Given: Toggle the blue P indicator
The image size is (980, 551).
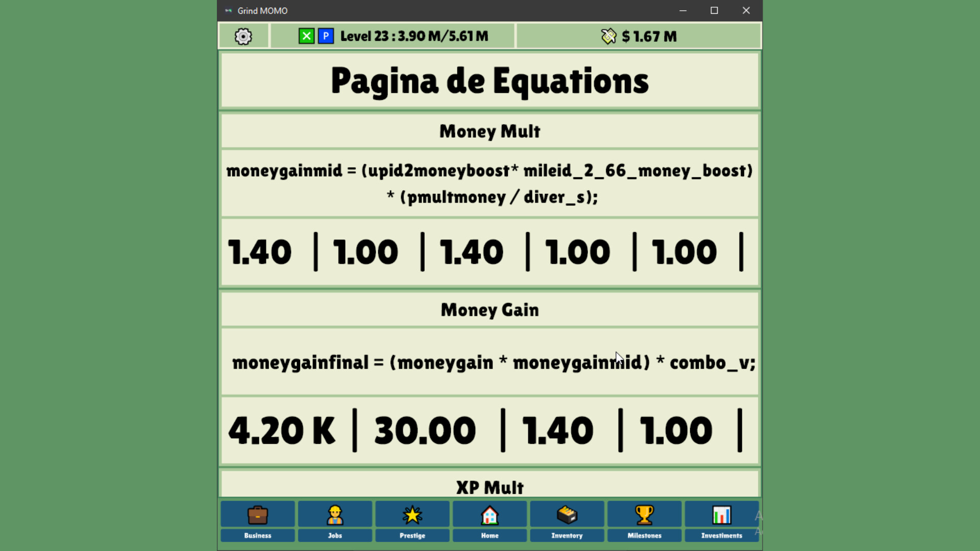Looking at the screenshot, I should click(x=326, y=36).
